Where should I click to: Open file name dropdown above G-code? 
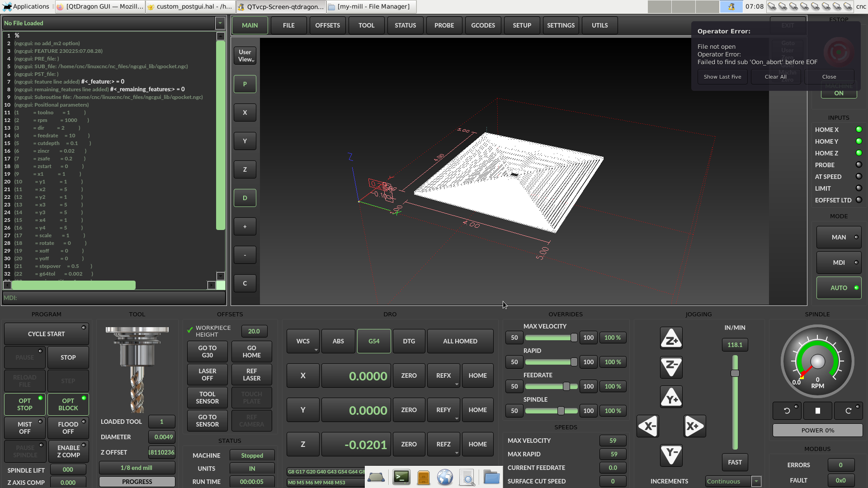coord(220,23)
